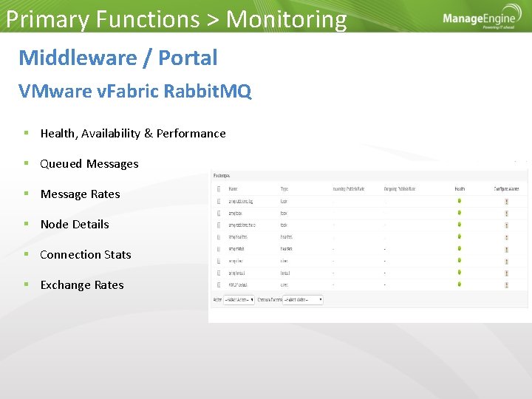Click 'Primary Functions > Monitoring' title
This screenshot has width=532, height=399.
point(177,19)
